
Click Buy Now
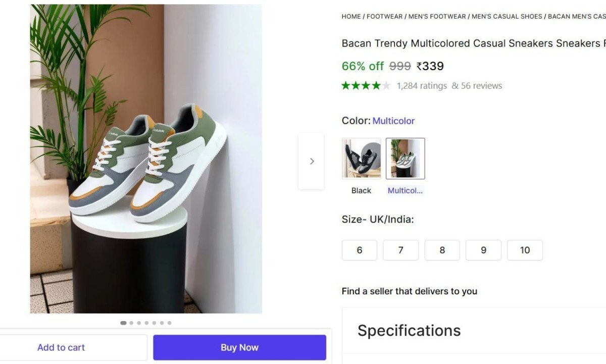click(239, 347)
